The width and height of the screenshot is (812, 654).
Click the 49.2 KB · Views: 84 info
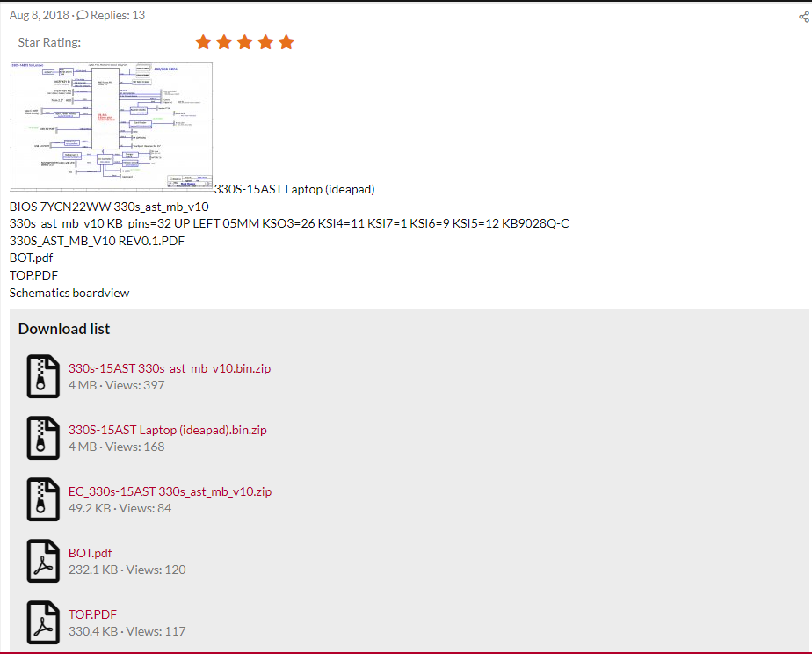tap(120, 508)
